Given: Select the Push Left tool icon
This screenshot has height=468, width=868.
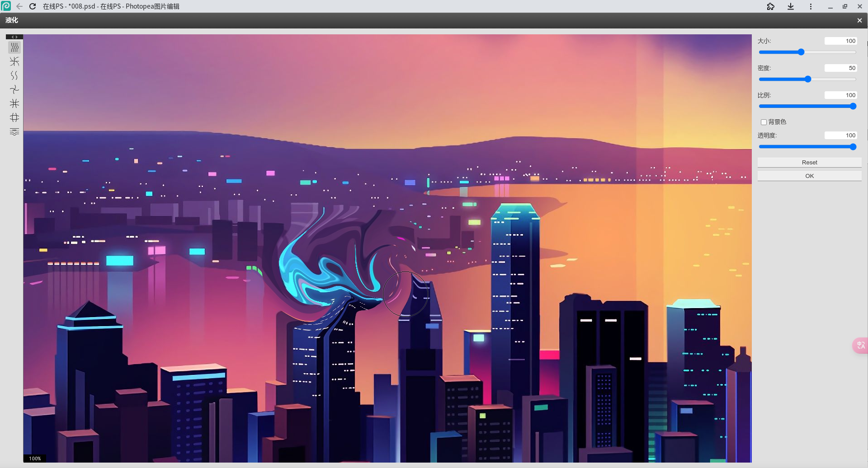Looking at the screenshot, I should coord(14,131).
